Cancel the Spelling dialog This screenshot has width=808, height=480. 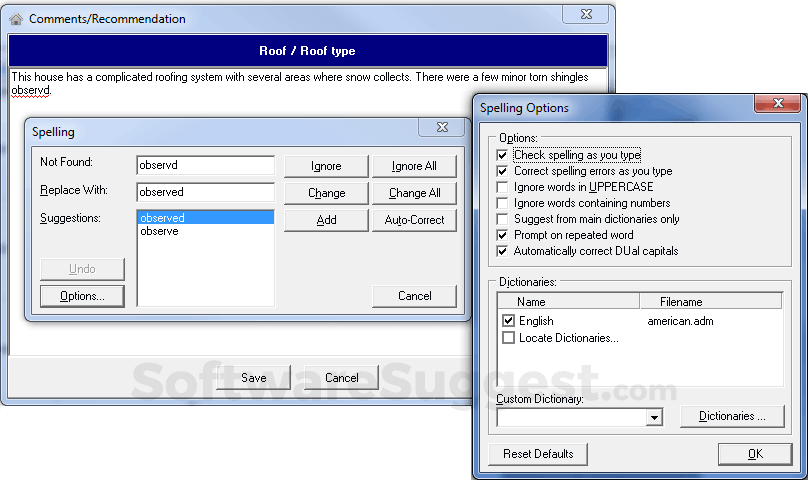click(414, 296)
